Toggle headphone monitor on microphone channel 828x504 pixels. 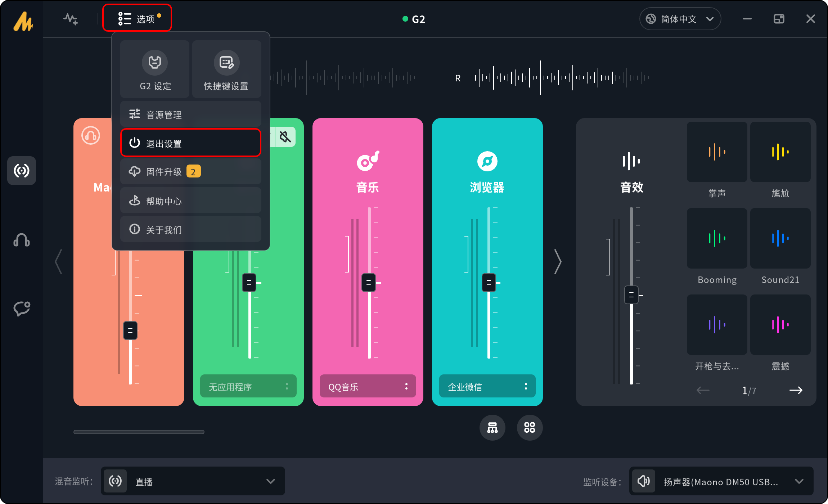point(91,136)
